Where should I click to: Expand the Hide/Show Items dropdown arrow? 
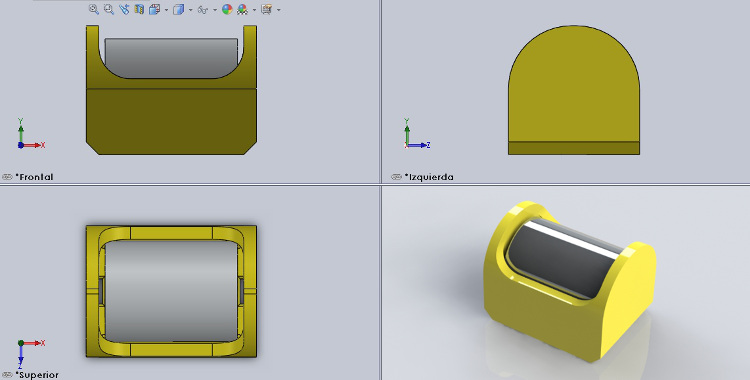point(215,10)
